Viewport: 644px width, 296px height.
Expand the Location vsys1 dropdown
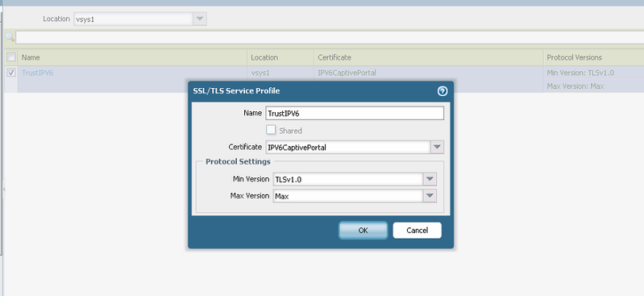[200, 19]
